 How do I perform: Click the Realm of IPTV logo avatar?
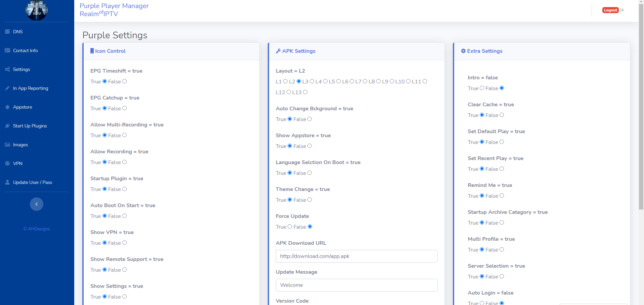point(37,10)
